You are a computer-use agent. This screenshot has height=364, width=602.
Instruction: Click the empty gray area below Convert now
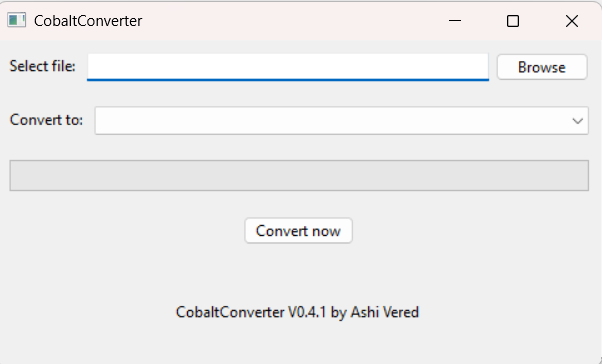pos(298,273)
